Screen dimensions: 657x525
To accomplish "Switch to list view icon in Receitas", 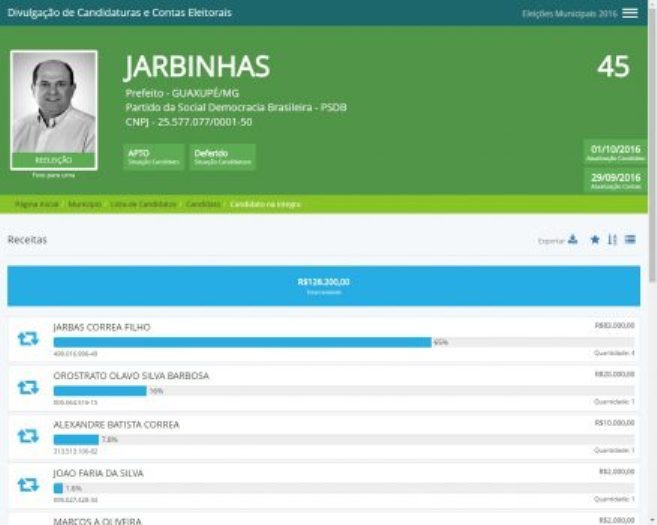I will (630, 240).
